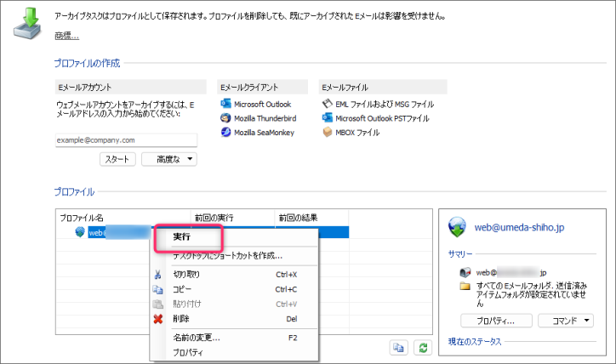The width and height of the screenshot is (616, 364).
Task: Click the mailbox icon in summary
Action: pos(465,271)
